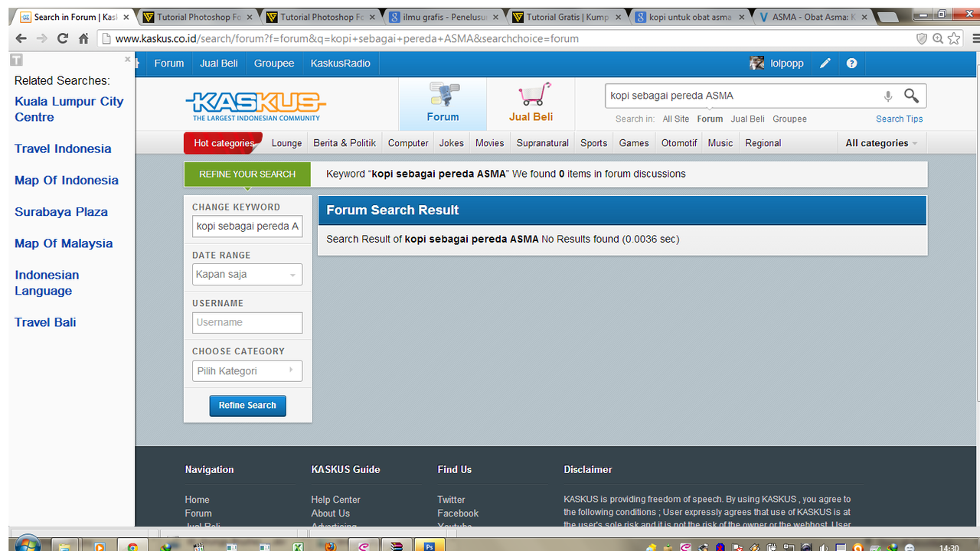Switch to 'ilmu grafis - Penelusuran' tab
This screenshot has height=551, width=980.
[x=443, y=17]
